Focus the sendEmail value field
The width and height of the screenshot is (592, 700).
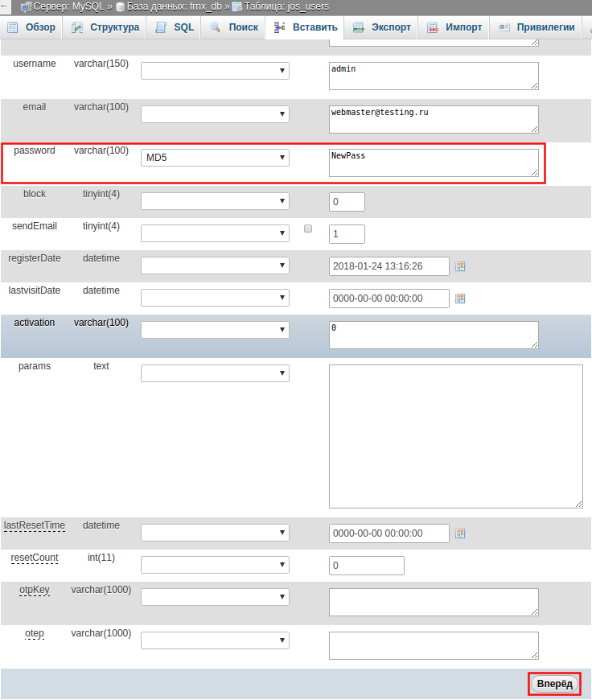[347, 234]
